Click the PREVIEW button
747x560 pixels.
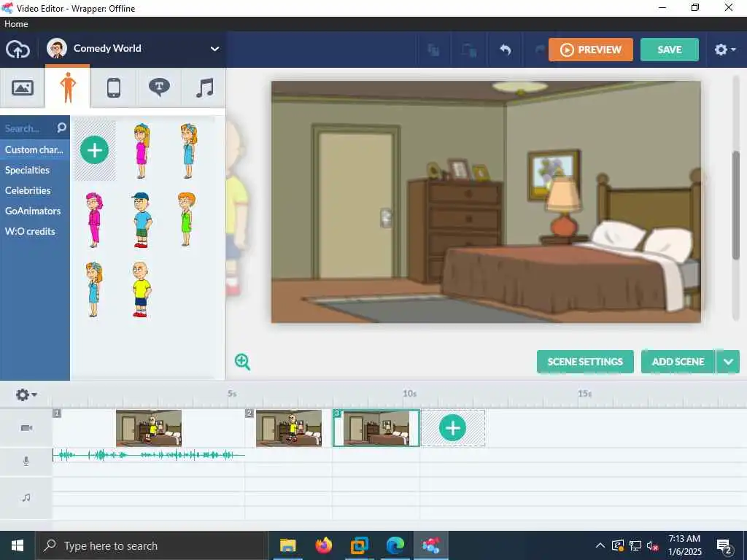click(591, 50)
